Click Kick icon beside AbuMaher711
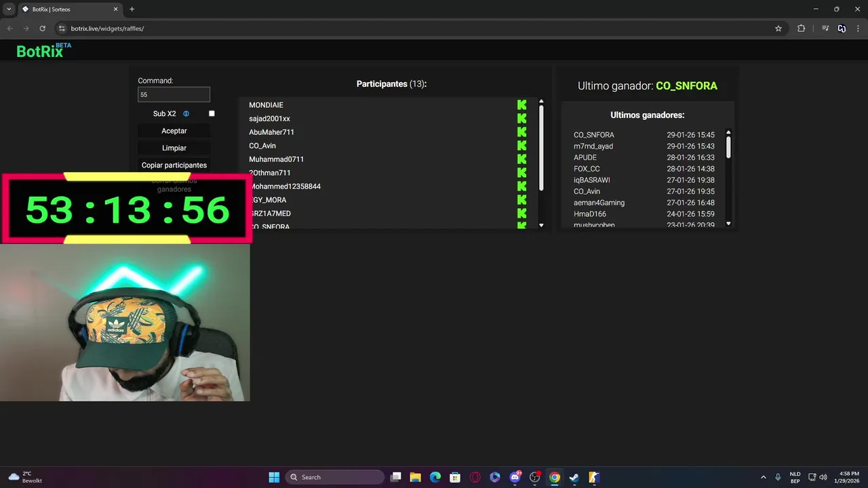868x488 pixels. click(521, 132)
